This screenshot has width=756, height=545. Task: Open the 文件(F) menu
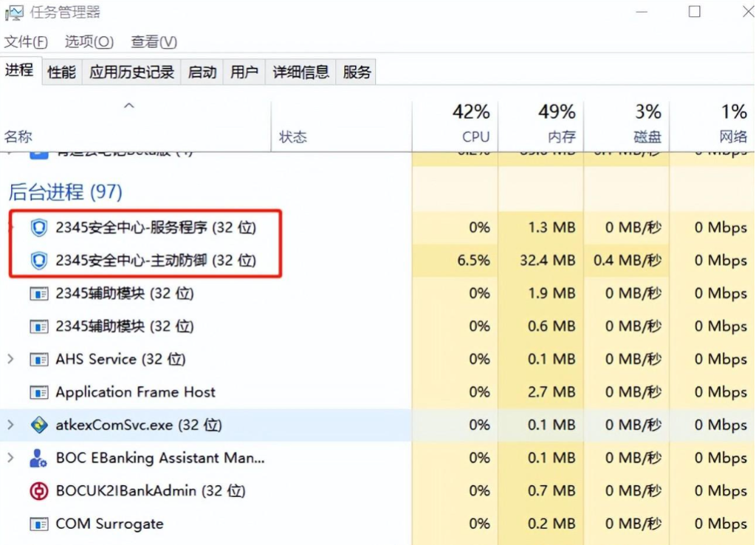(26, 42)
